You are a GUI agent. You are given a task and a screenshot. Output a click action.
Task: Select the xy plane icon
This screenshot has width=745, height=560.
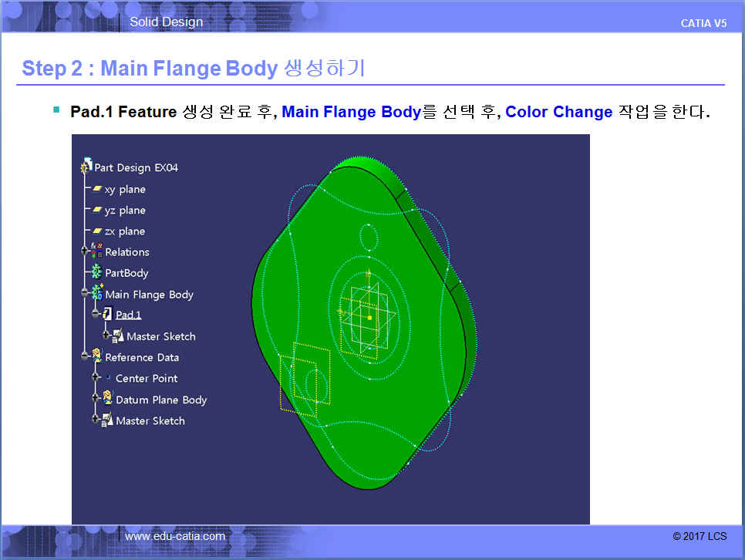(x=97, y=189)
